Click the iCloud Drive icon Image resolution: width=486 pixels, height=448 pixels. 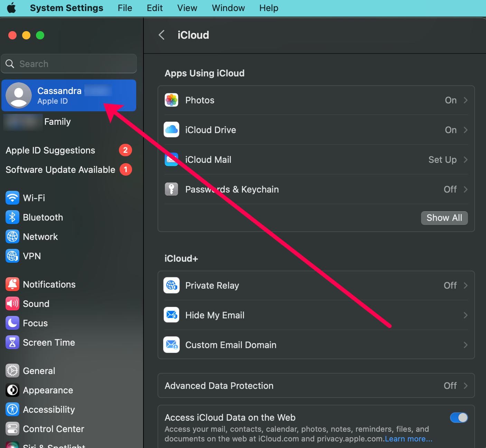click(x=171, y=130)
